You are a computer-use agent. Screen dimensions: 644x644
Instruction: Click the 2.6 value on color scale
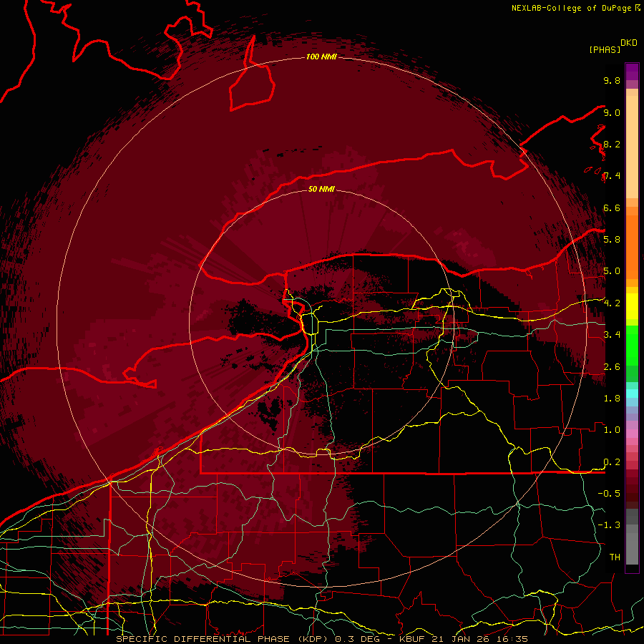point(612,367)
